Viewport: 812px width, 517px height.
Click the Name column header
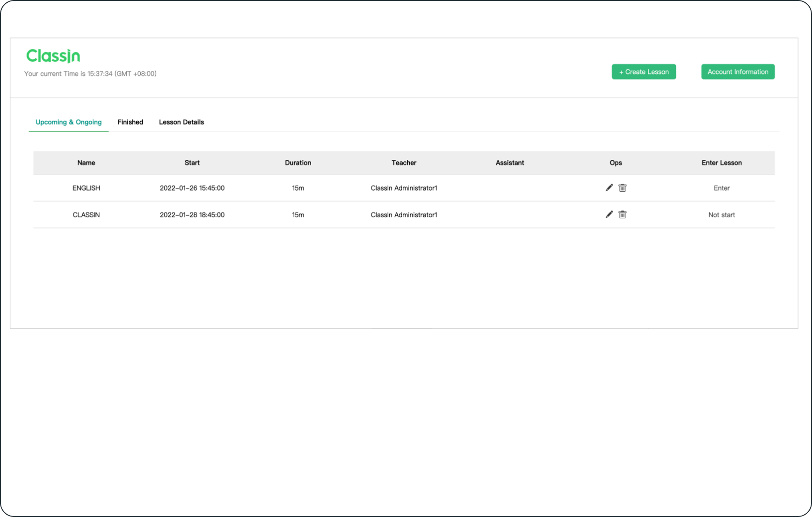point(86,163)
